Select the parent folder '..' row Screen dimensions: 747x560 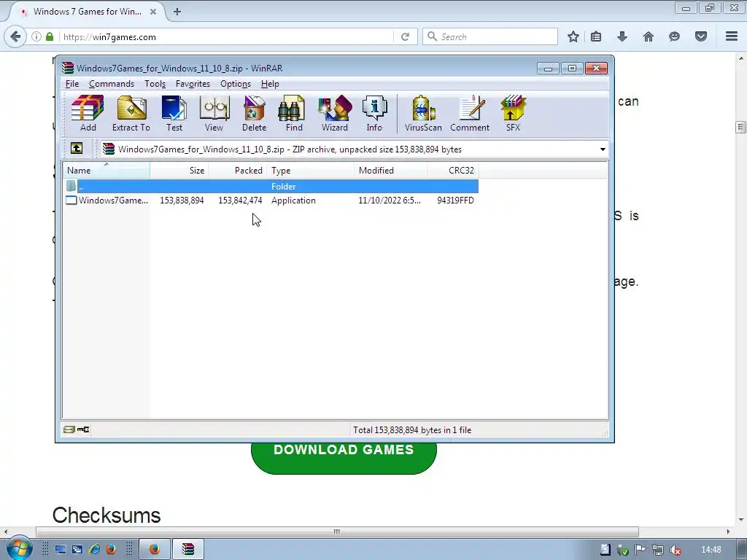(271, 186)
